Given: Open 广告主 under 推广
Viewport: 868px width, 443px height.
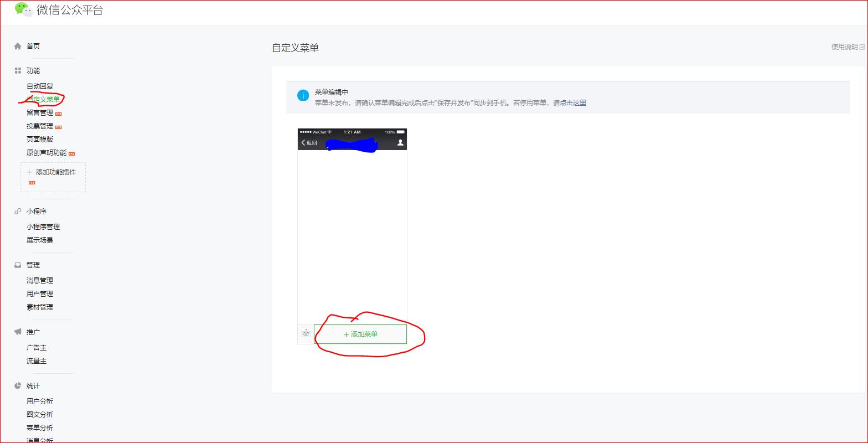Looking at the screenshot, I should pyautogui.click(x=37, y=348).
